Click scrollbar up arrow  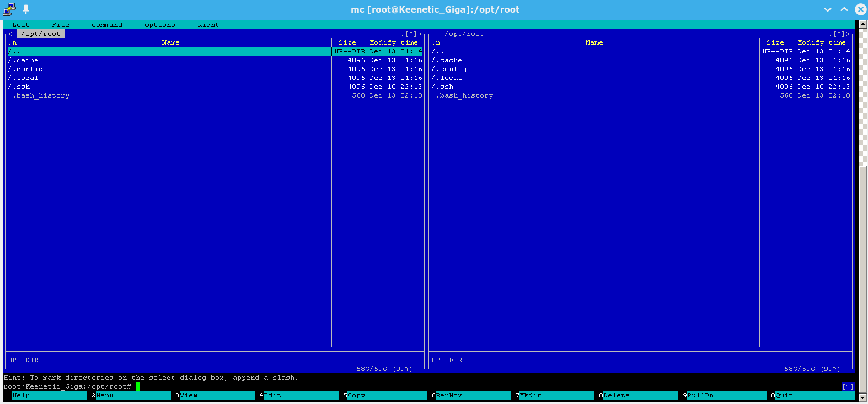click(863, 24)
